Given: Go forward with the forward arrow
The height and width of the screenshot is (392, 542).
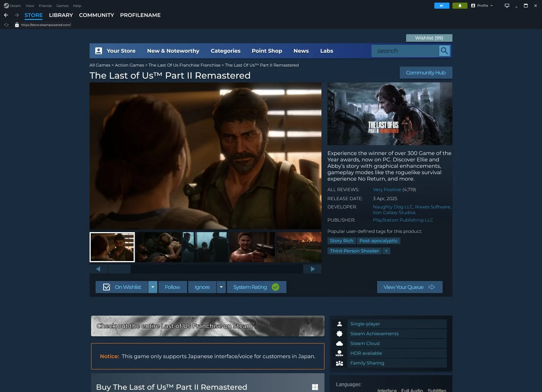Looking at the screenshot, I should click(x=17, y=15).
